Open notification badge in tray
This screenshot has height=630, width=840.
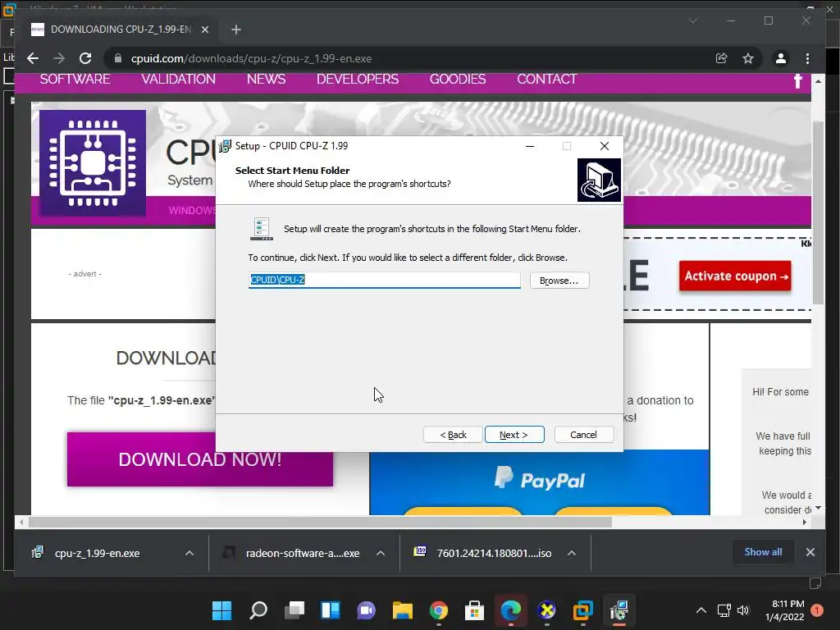(817, 610)
